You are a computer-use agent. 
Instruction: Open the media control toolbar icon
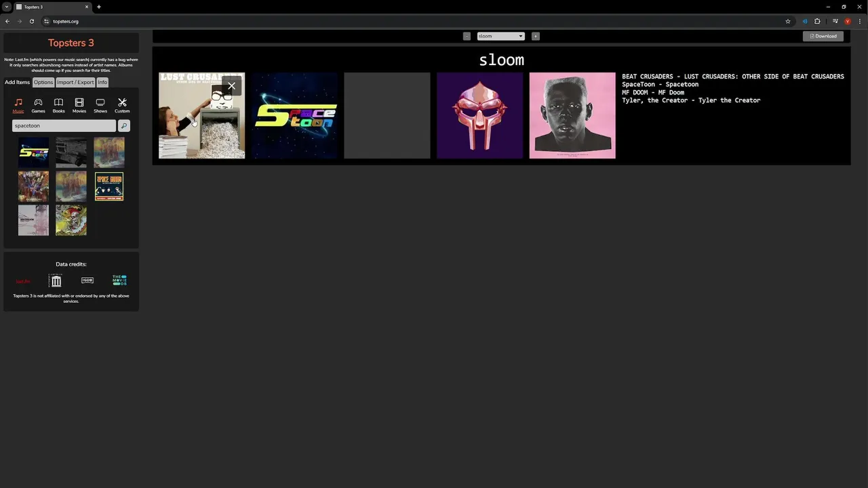coord(835,21)
